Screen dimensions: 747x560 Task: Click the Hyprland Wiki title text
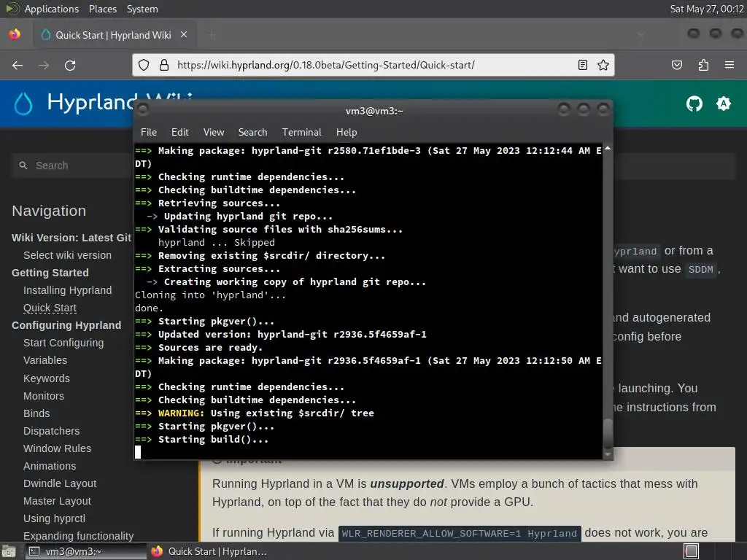pos(92,102)
